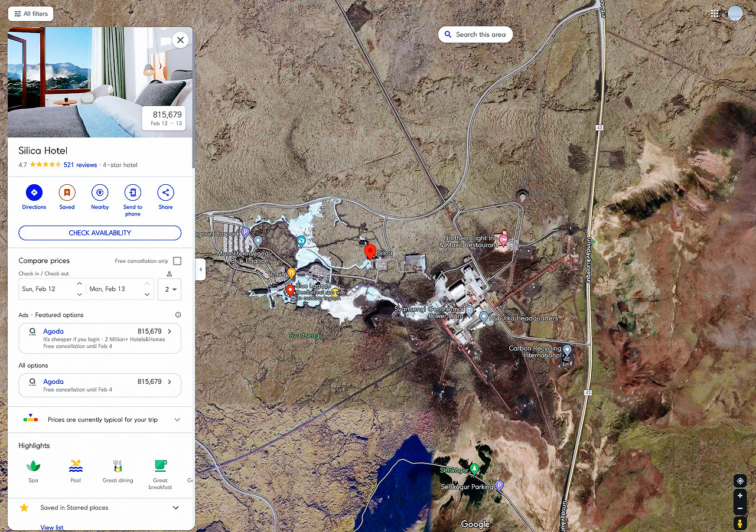Click Search this area button

click(475, 34)
